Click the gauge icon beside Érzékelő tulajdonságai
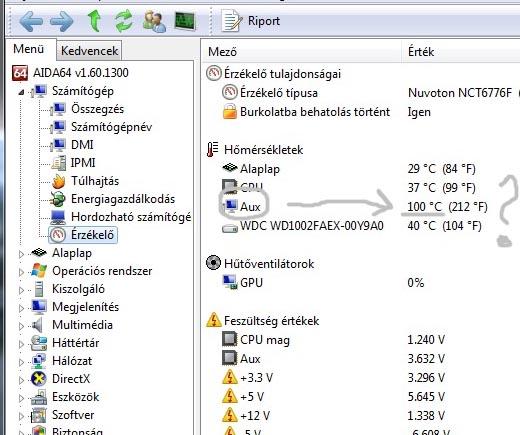 point(213,73)
